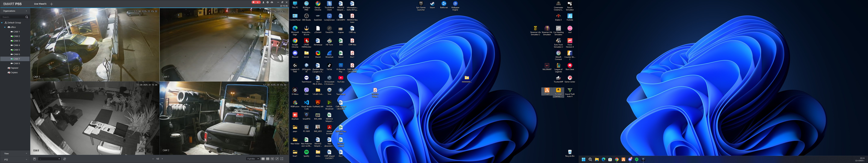This screenshot has height=163, width=868.
Task: Select the Visual Studio Code desktop icon
Action: point(306,105)
